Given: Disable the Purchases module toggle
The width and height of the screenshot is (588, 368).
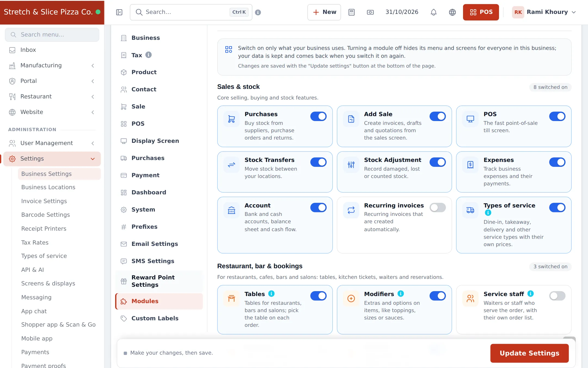Looking at the screenshot, I should (318, 116).
